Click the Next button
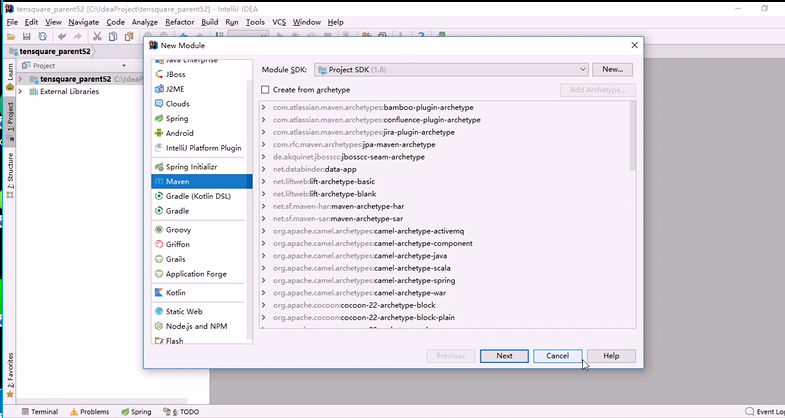The width and height of the screenshot is (785, 418). [x=504, y=356]
